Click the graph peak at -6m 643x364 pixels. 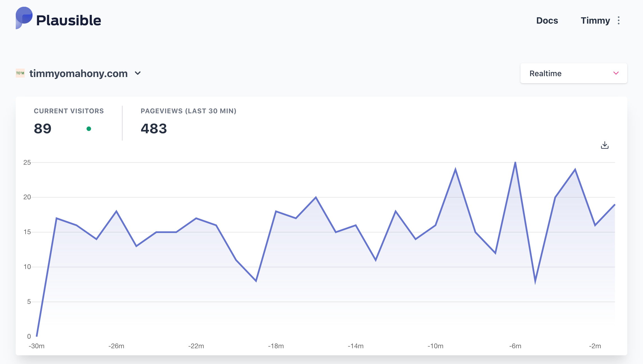[515, 162]
